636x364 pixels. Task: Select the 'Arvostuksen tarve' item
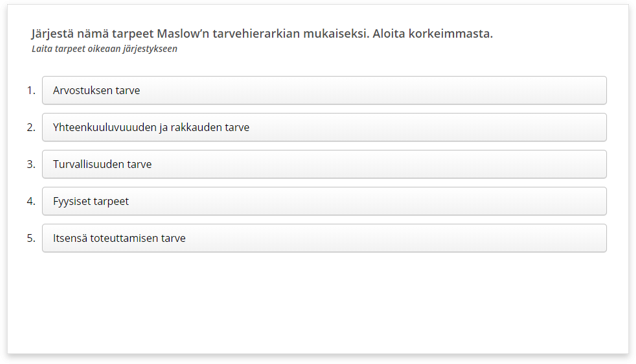click(324, 90)
